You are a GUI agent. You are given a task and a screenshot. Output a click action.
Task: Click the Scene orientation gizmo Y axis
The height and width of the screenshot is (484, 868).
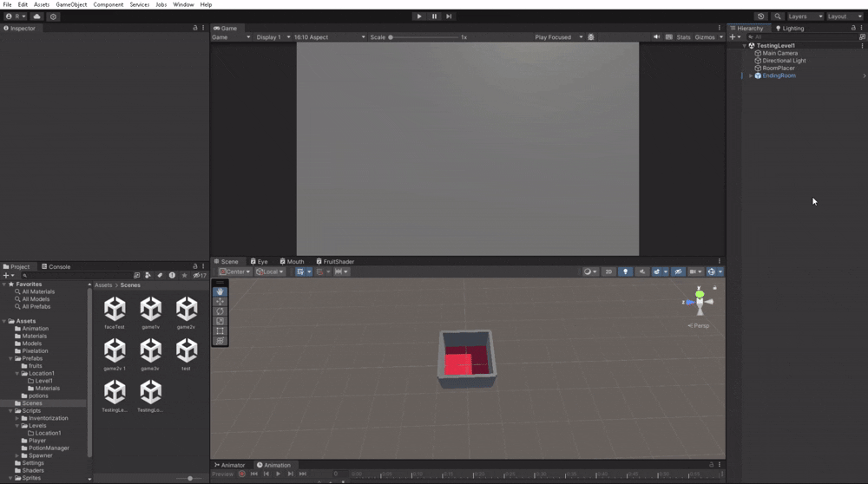(700, 293)
